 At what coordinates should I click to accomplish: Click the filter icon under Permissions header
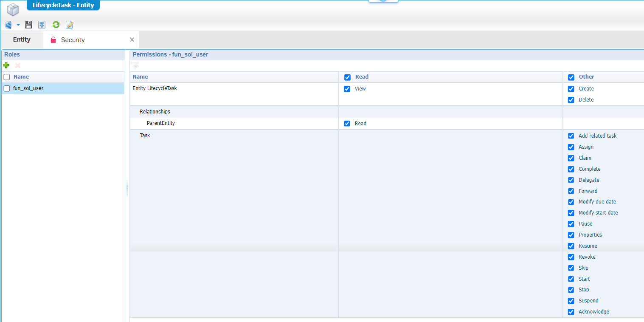coord(135,66)
